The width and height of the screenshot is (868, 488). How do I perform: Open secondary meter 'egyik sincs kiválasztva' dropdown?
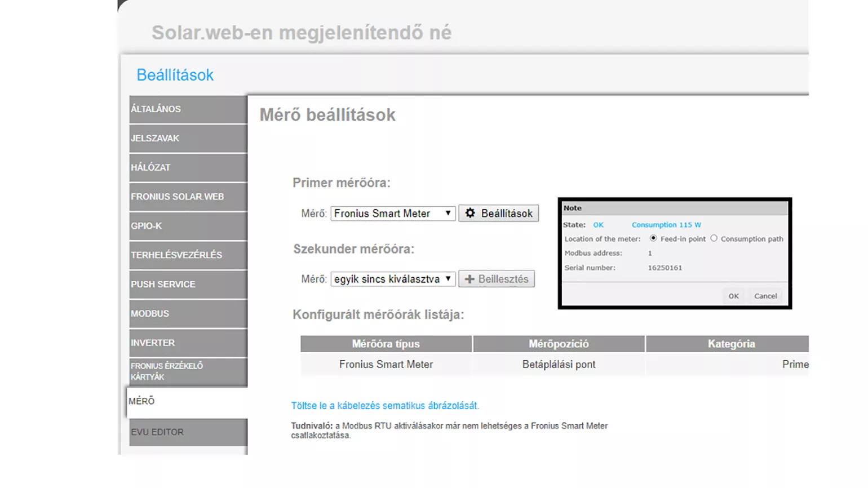[x=393, y=279]
